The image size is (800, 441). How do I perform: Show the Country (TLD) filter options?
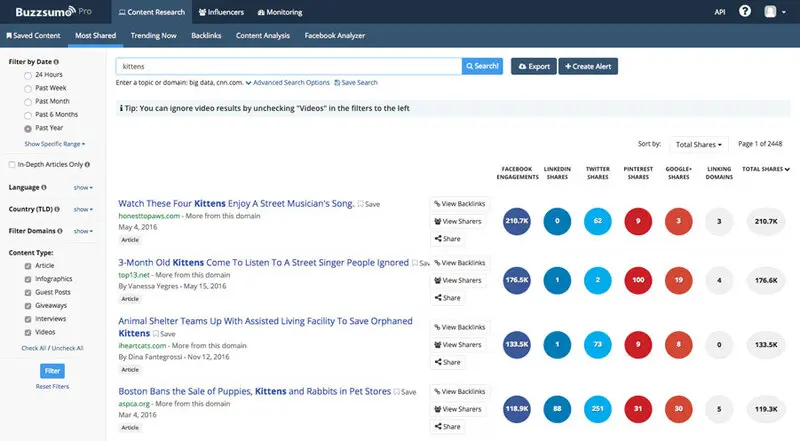pos(83,209)
